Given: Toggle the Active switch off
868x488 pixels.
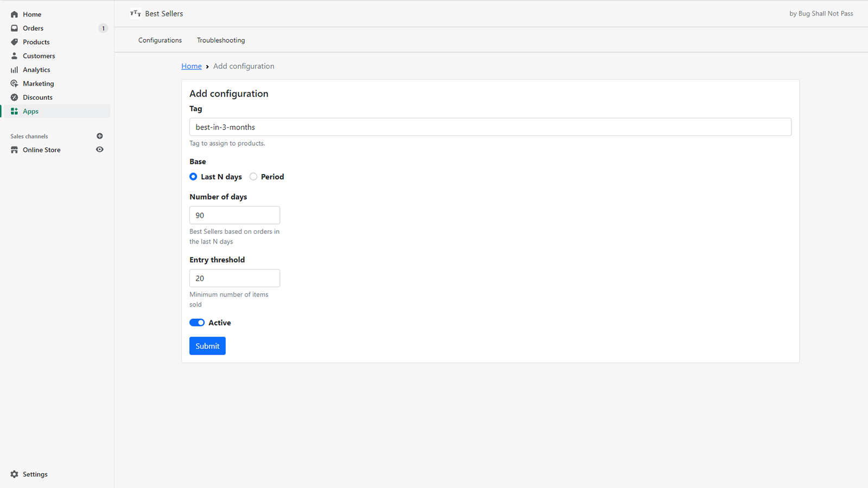Looking at the screenshot, I should click(x=197, y=322).
